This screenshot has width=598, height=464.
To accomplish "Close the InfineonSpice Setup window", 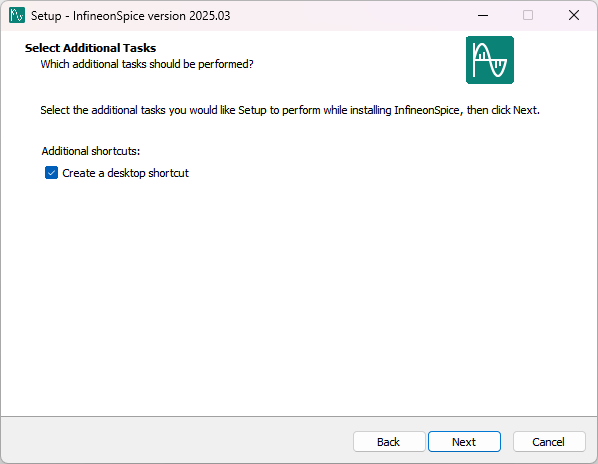I will click(574, 15).
